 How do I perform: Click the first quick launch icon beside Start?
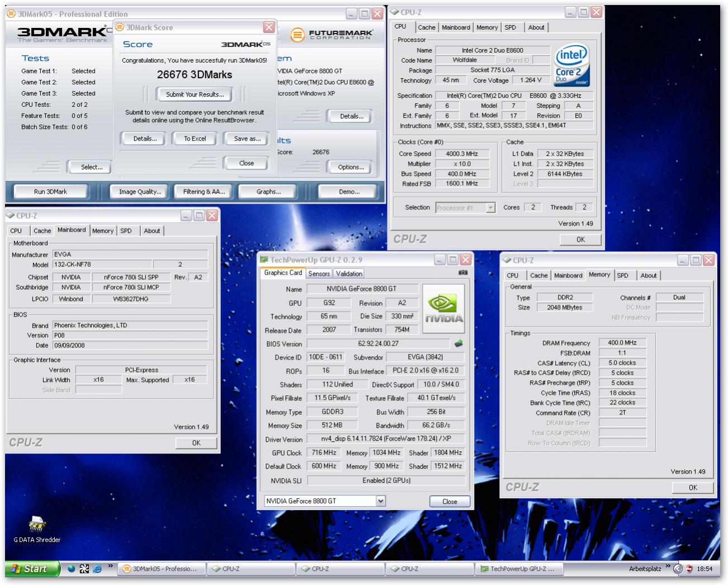[x=71, y=569]
